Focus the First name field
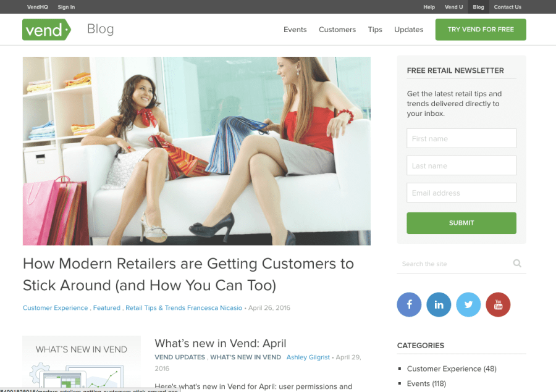The width and height of the screenshot is (556, 392). pyautogui.click(x=461, y=138)
